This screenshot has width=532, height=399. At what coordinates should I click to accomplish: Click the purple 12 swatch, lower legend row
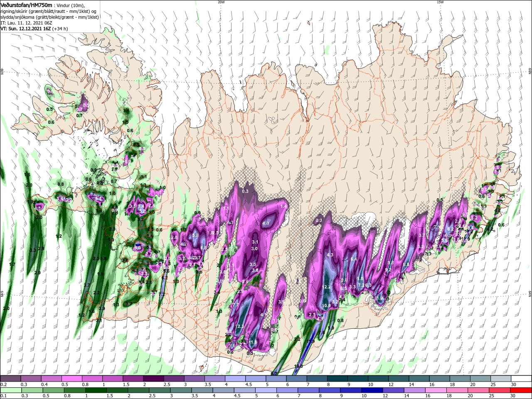(394, 390)
